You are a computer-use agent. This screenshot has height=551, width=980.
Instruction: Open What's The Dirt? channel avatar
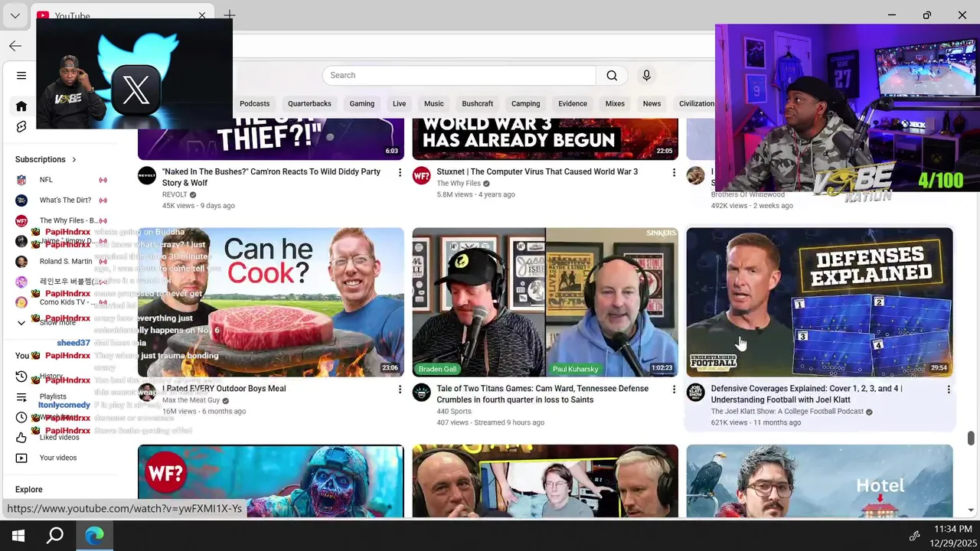pos(21,201)
